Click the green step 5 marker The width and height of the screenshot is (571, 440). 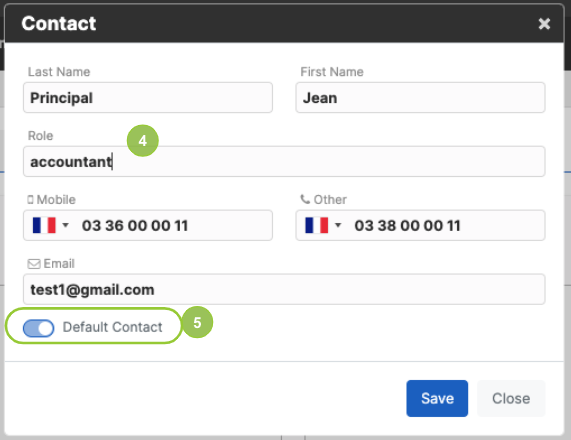(197, 322)
